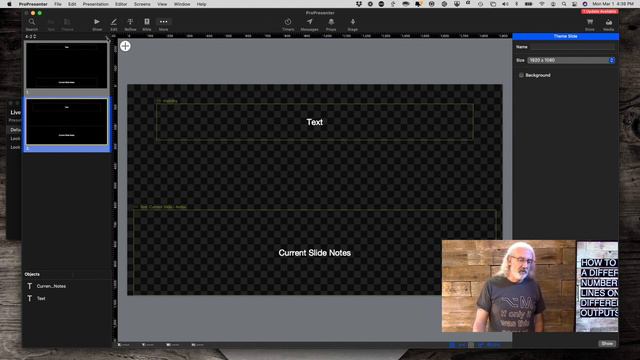
Task: Open the Reflow editor
Action: click(x=130, y=24)
